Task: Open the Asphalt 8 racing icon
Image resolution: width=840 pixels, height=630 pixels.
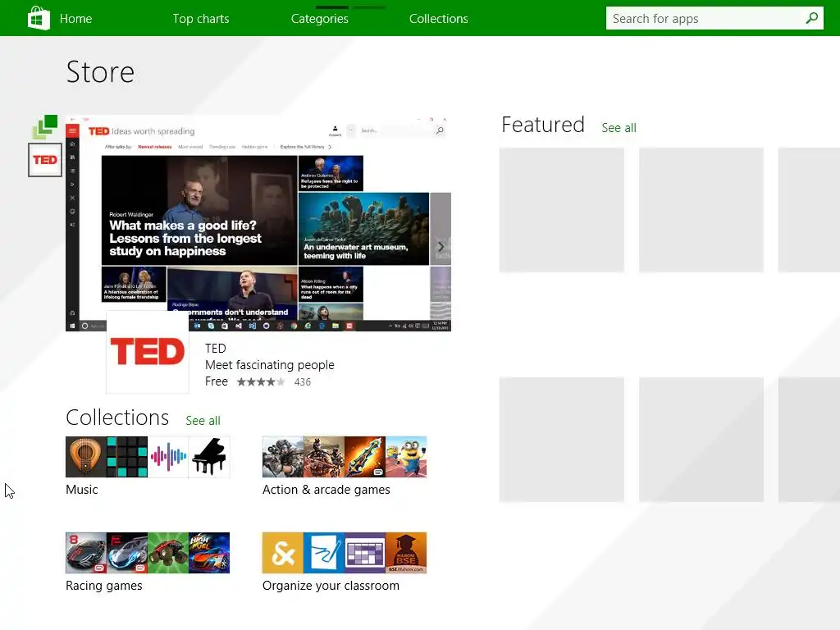Action: [86, 553]
